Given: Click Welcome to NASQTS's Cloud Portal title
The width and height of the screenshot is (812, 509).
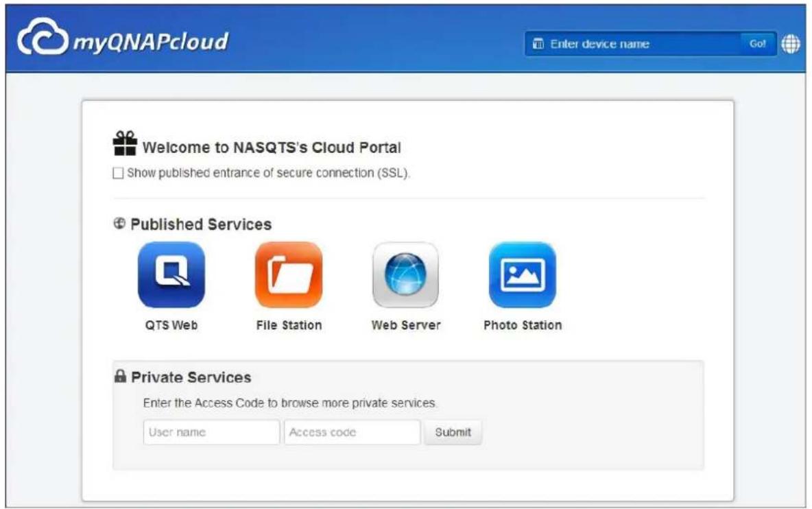Looking at the screenshot, I should click(272, 147).
